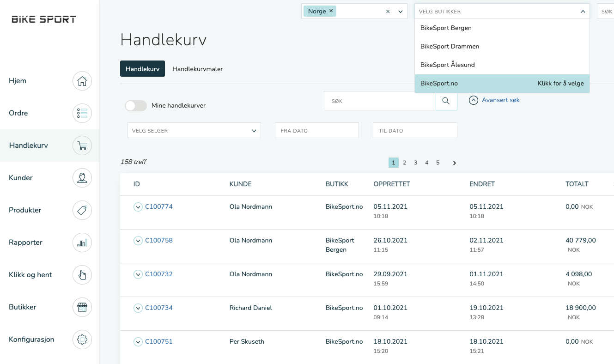Expand row C100751
Image resolution: width=614 pixels, height=364 pixels.
pos(138,342)
